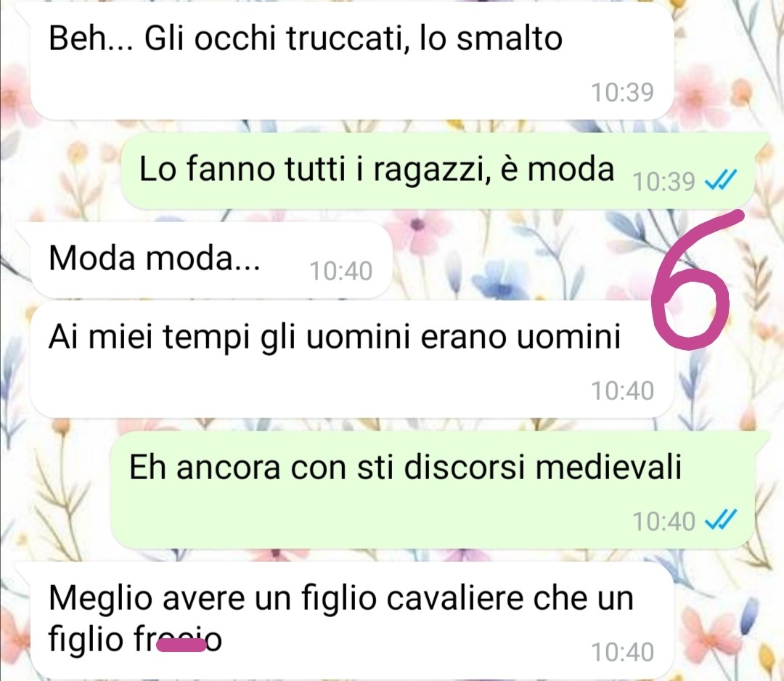Click 10:40 timestamp in "discorsi medievali" bubble
The image size is (784, 681).
pyautogui.click(x=663, y=521)
